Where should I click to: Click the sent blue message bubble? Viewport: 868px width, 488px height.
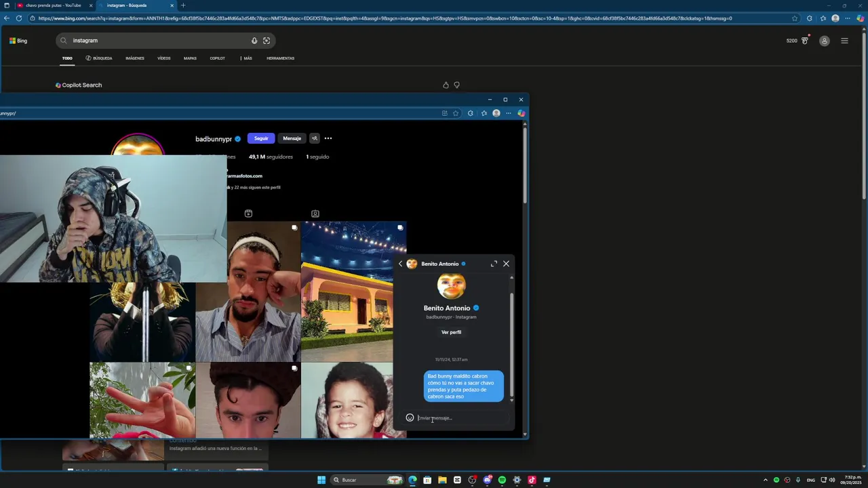(464, 386)
